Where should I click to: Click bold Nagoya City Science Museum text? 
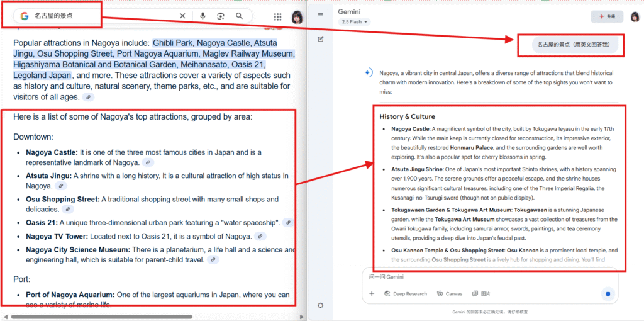coord(78,250)
